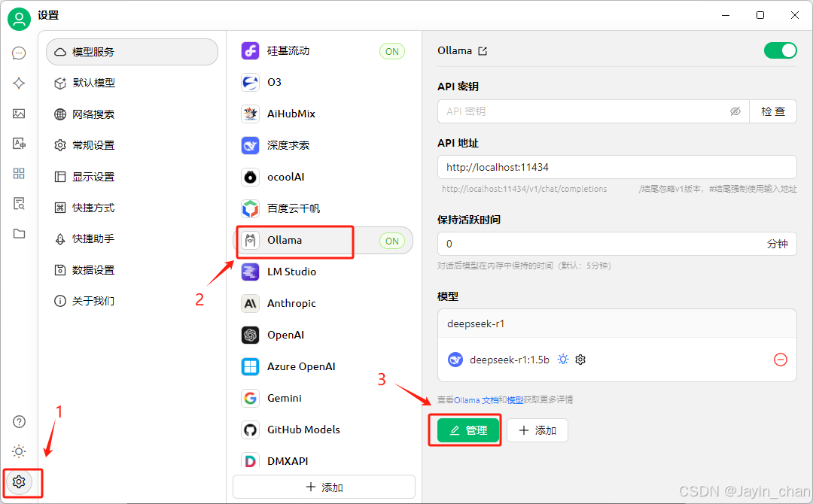Open the chat assistant sidebar icon
Image resolution: width=813 pixels, height=504 pixels.
pos(19,53)
